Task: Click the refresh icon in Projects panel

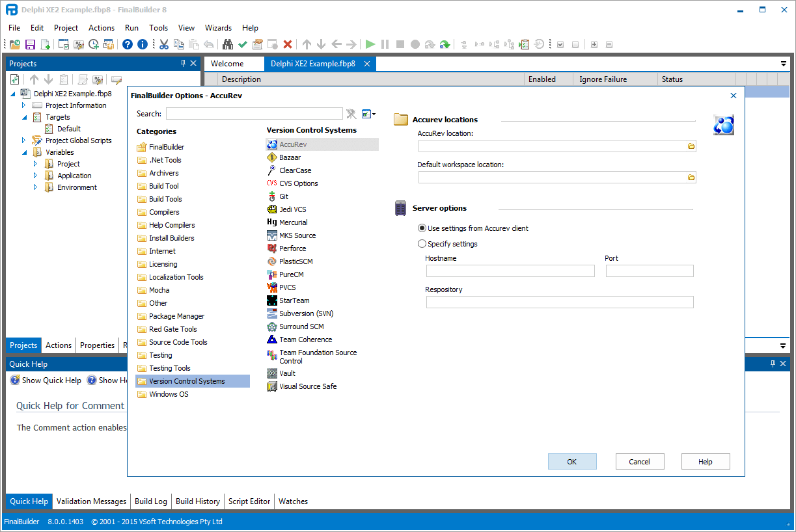Action: tap(15, 79)
